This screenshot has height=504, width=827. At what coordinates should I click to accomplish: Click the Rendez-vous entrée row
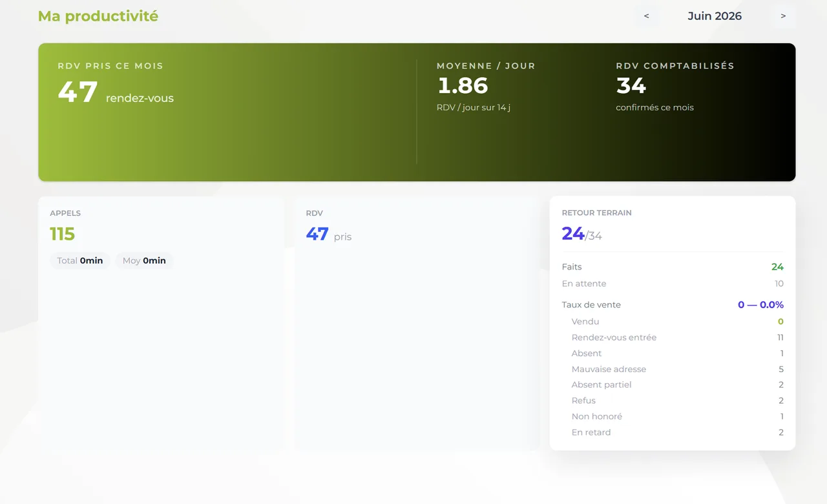pyautogui.click(x=678, y=337)
